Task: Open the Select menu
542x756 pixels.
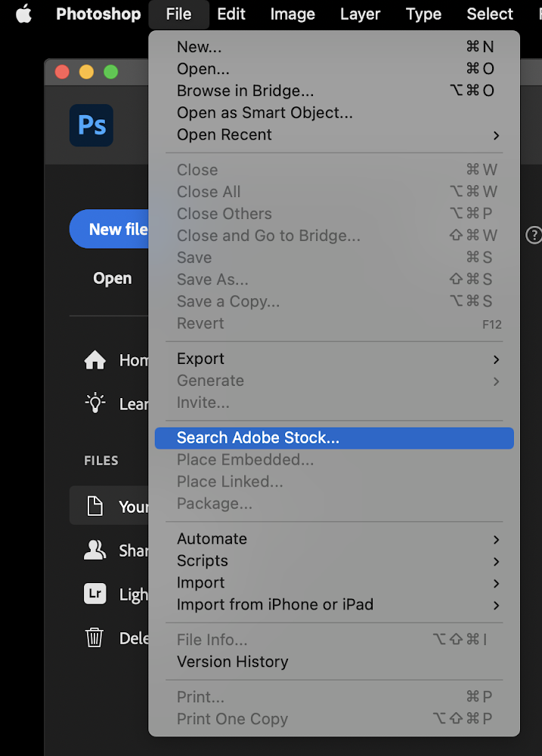Action: (489, 14)
